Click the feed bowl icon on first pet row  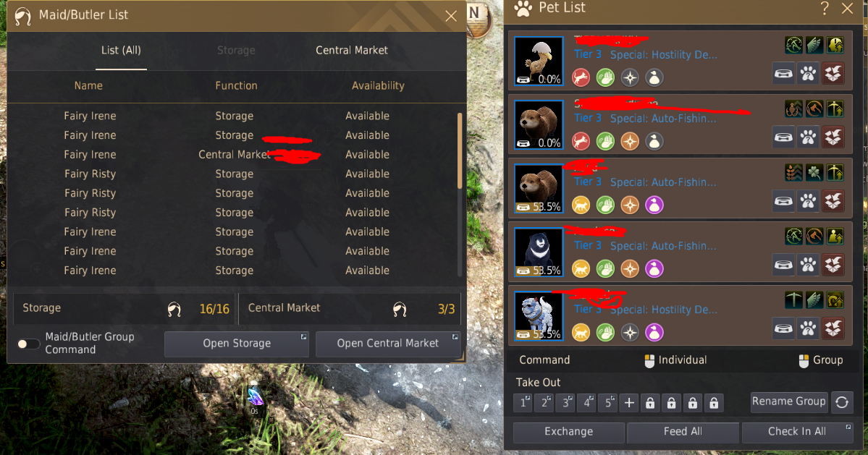coord(783,74)
